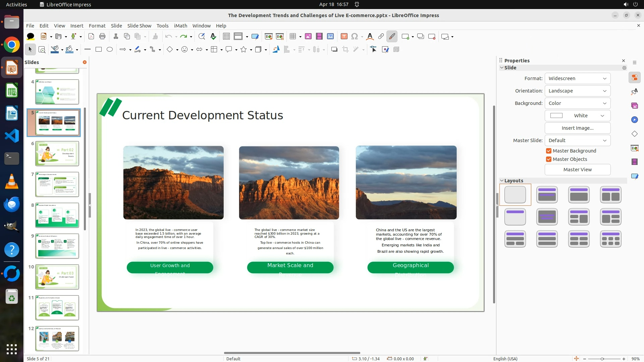Open the Format Widescreen dropdown
The width and height of the screenshot is (644, 362).
(x=577, y=78)
